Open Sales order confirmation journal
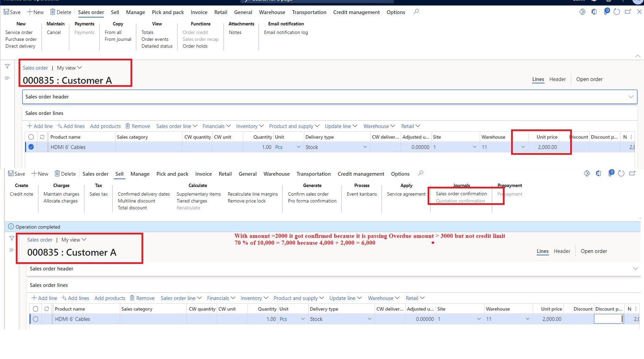The height and width of the screenshot is (359, 644). click(x=461, y=194)
